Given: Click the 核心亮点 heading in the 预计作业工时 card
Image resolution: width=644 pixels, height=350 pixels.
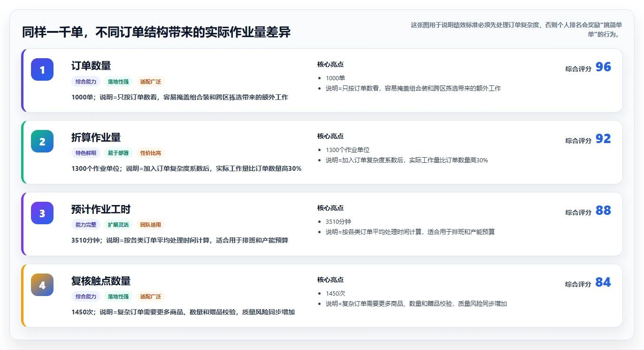Looking at the screenshot, I should [x=330, y=208].
